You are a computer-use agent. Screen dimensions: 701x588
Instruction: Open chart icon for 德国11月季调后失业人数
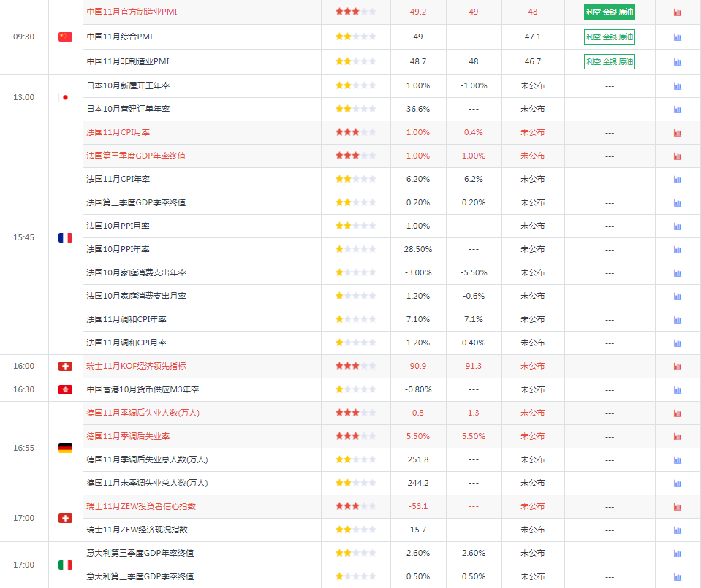tap(678, 413)
